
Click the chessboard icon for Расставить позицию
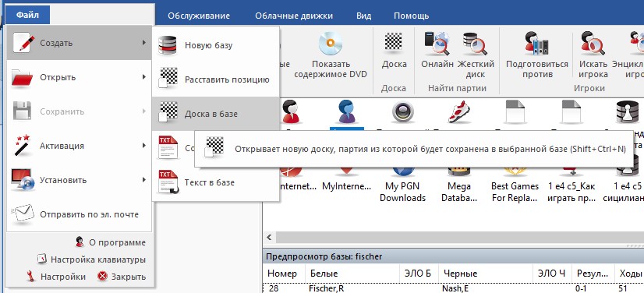coord(168,79)
